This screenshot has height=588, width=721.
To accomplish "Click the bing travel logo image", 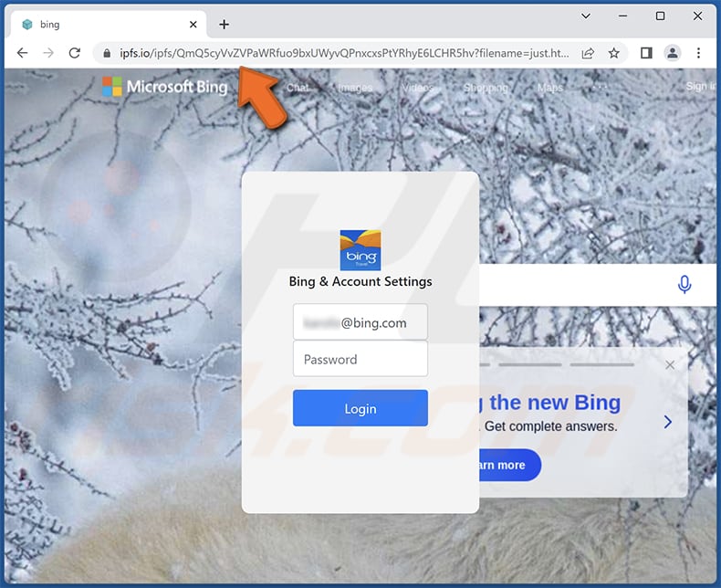I will click(x=360, y=250).
